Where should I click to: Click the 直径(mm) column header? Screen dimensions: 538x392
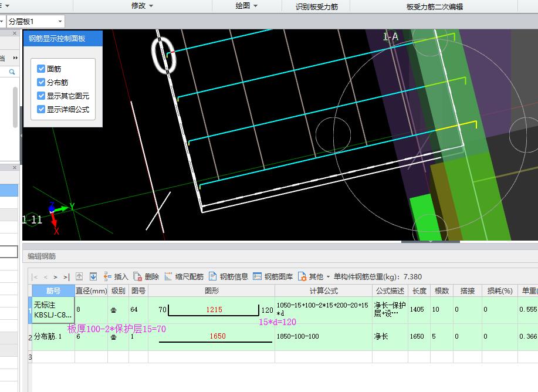pyautogui.click(x=92, y=290)
